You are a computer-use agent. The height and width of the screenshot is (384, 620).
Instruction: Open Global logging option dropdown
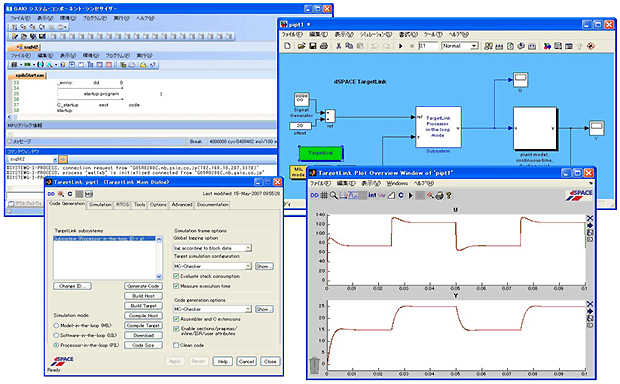pos(248,248)
